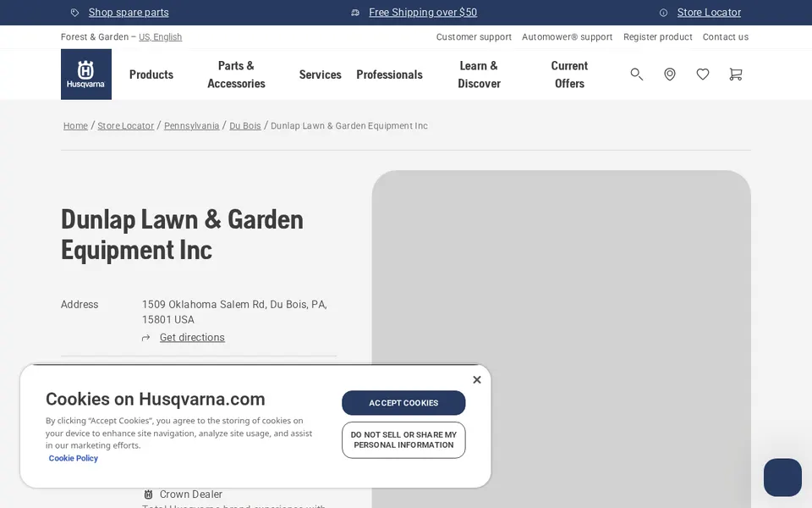Open the Professionals menu
The image size is (812, 508).
pyautogui.click(x=389, y=75)
